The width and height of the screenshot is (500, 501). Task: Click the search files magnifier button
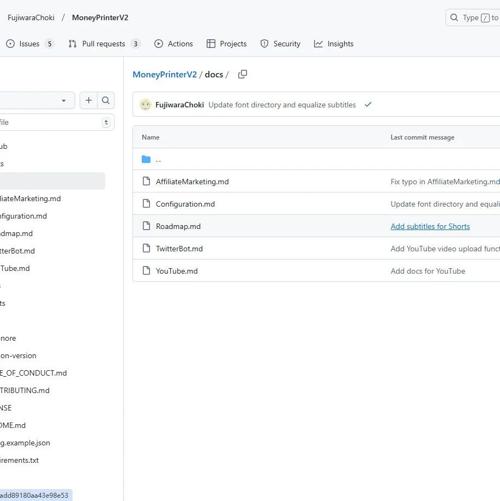[x=106, y=100]
